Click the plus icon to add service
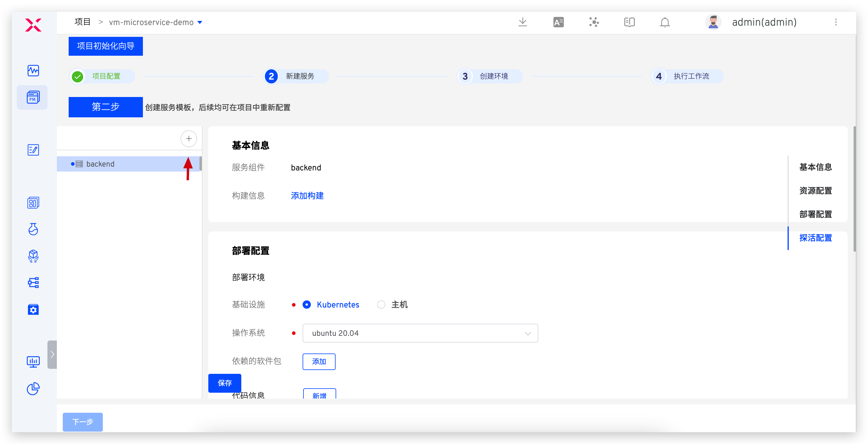 (189, 139)
